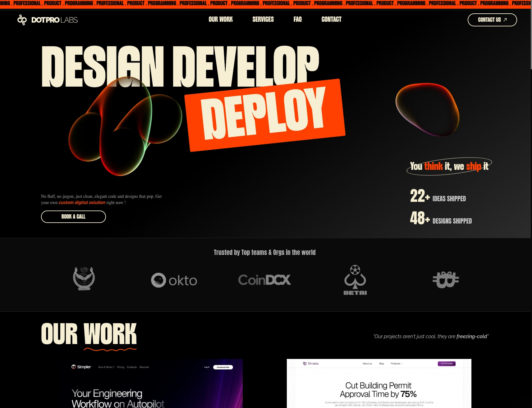Click the okto logo
This screenshot has height=408, width=532.
(174, 280)
